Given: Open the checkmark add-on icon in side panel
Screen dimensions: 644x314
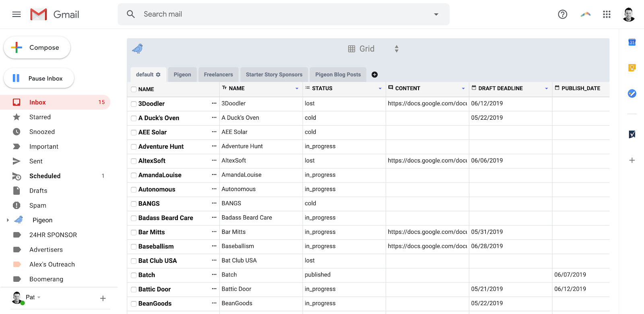Looking at the screenshot, I should click(632, 134).
